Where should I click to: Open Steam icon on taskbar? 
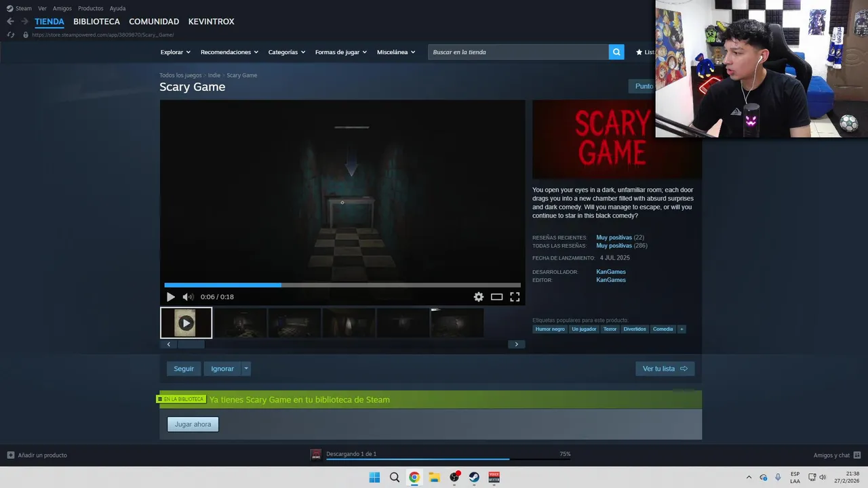(474, 477)
